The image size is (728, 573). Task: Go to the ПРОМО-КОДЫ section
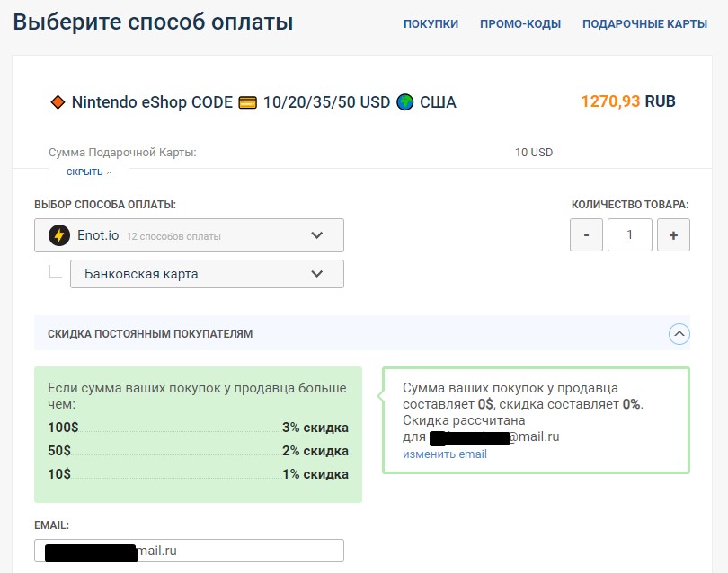point(520,24)
